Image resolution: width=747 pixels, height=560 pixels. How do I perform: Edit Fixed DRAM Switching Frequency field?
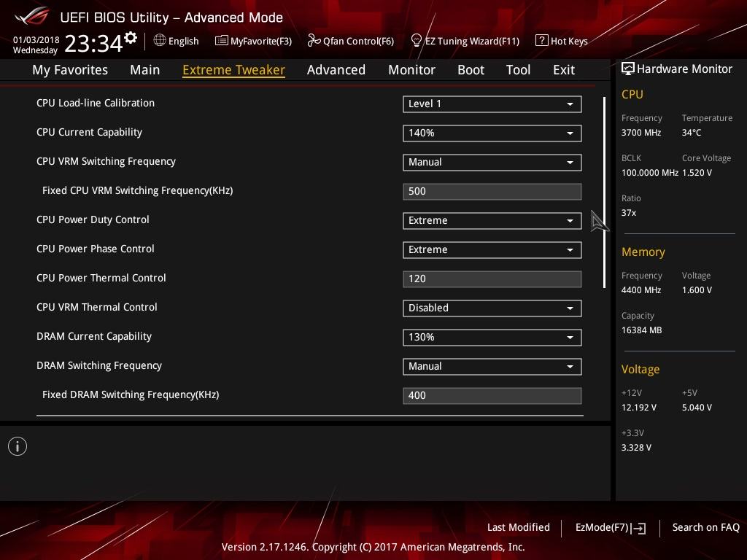(492, 395)
